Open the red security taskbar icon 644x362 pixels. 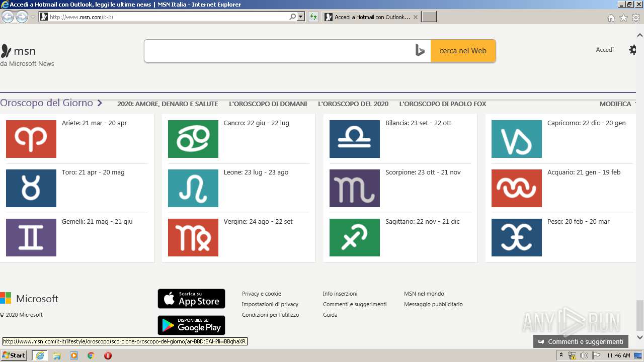[108, 355]
